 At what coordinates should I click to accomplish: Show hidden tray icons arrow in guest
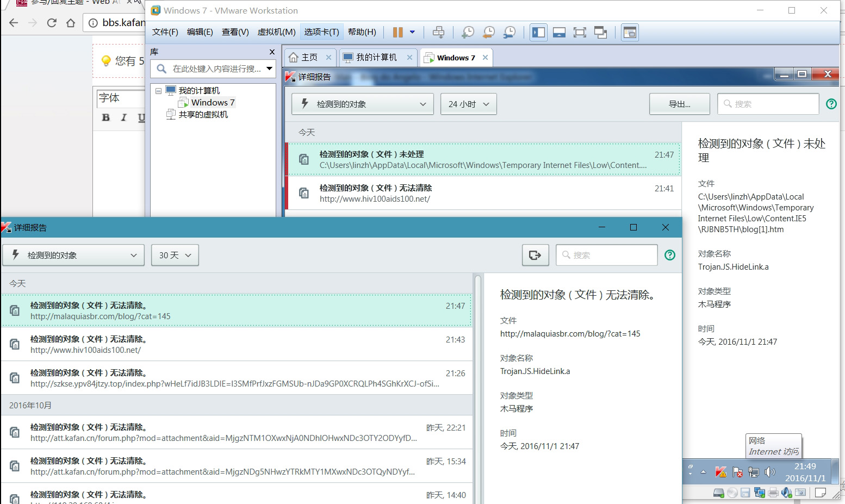pyautogui.click(x=703, y=472)
